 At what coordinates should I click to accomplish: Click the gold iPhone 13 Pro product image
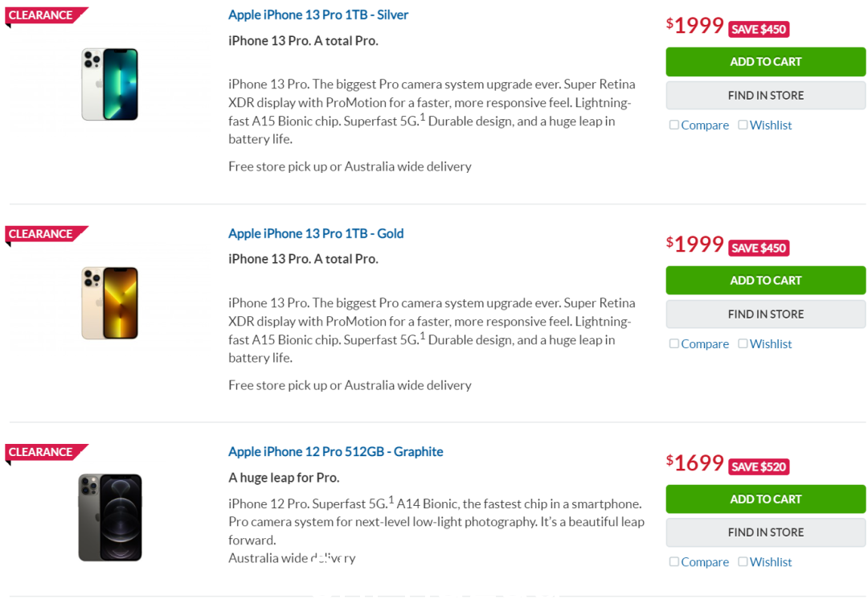tap(109, 303)
